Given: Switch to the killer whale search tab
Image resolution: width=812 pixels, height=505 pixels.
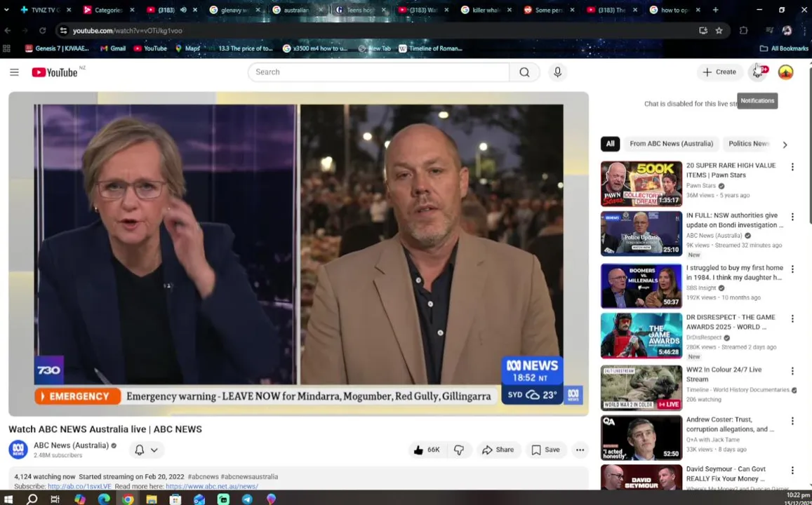Looking at the screenshot, I should coord(487,10).
